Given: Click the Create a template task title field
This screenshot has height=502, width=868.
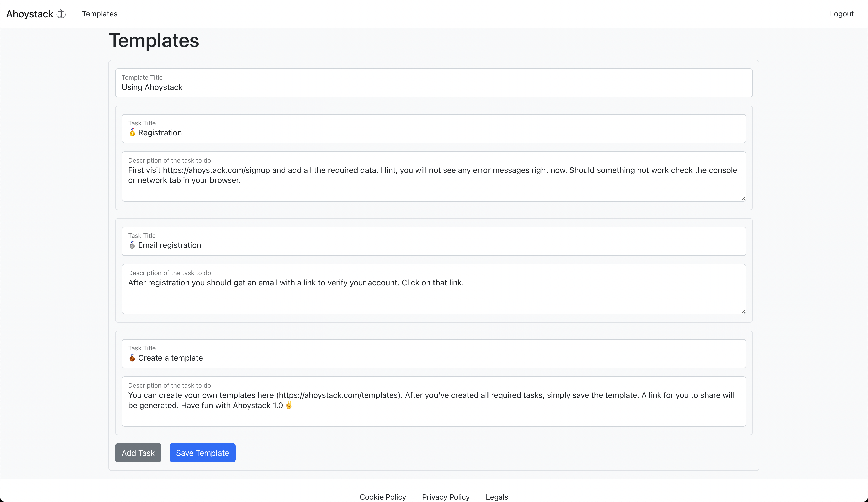Looking at the screenshot, I should (x=434, y=354).
